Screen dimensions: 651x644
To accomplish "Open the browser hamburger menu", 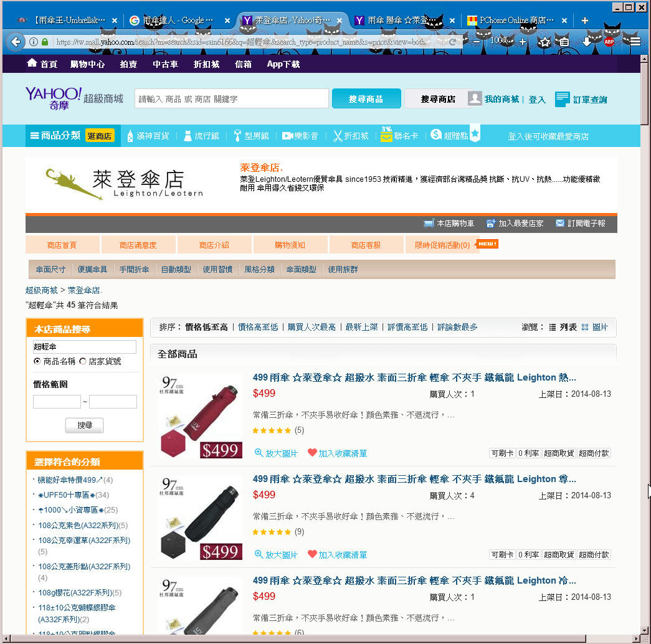I will [635, 41].
